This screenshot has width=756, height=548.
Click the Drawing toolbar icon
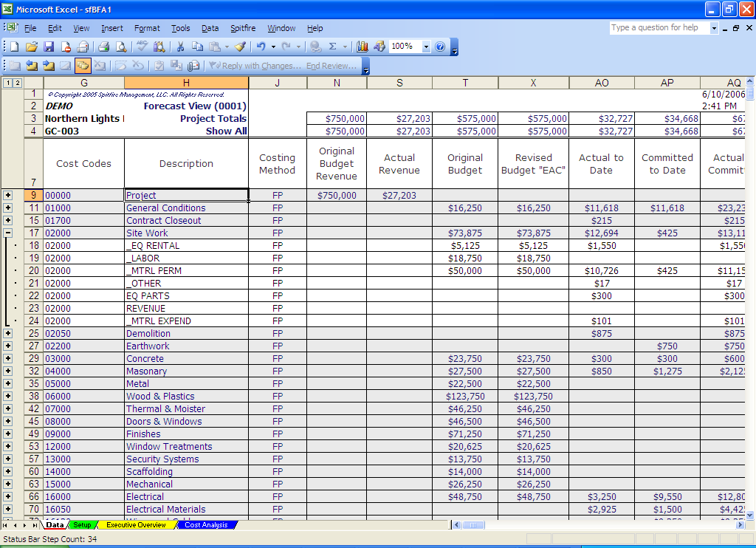[x=379, y=46]
